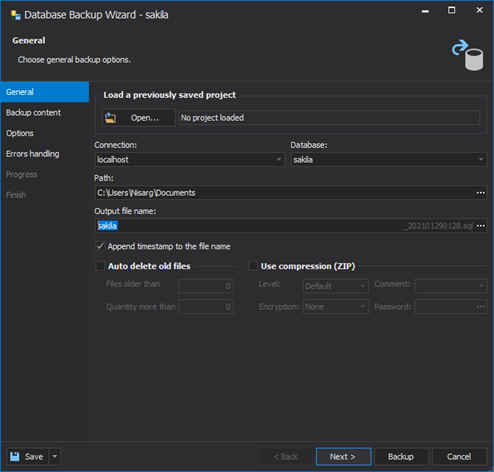Enable Use compression (ZIP) checkbox
The height and width of the screenshot is (472, 494).
click(x=253, y=266)
